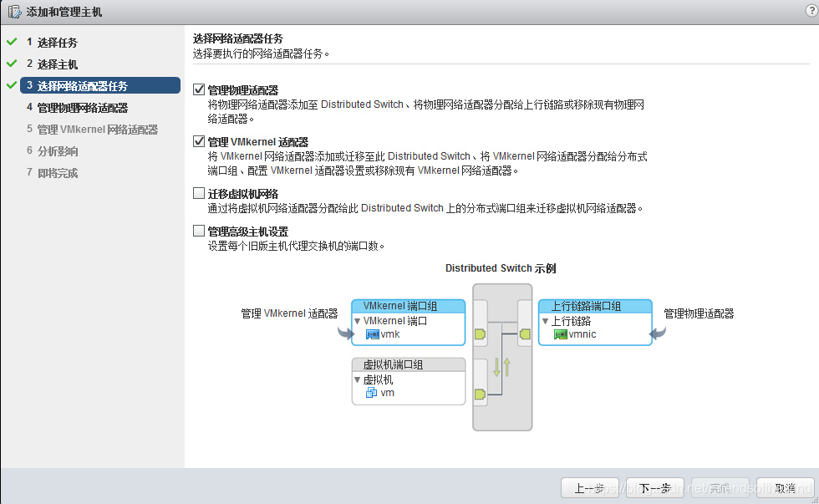The height and width of the screenshot is (504, 819).
Task: Open step 5 管理 VMkernel 网络适配器
Action: point(93,130)
